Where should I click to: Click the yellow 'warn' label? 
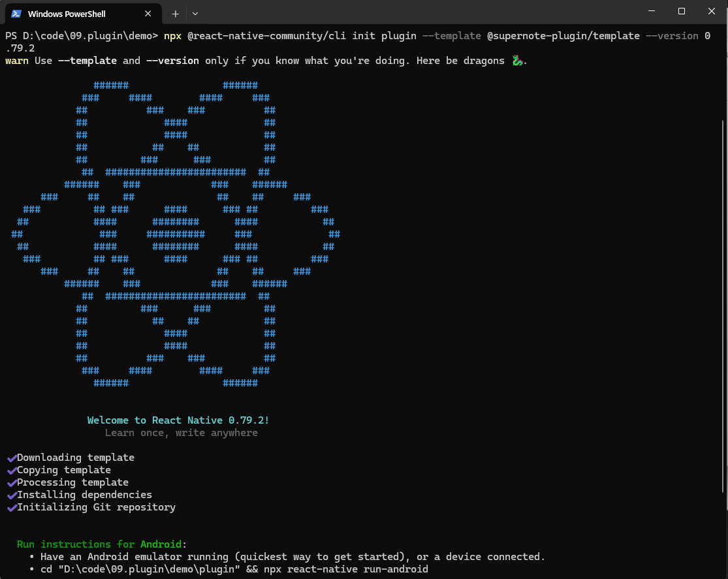(17, 61)
